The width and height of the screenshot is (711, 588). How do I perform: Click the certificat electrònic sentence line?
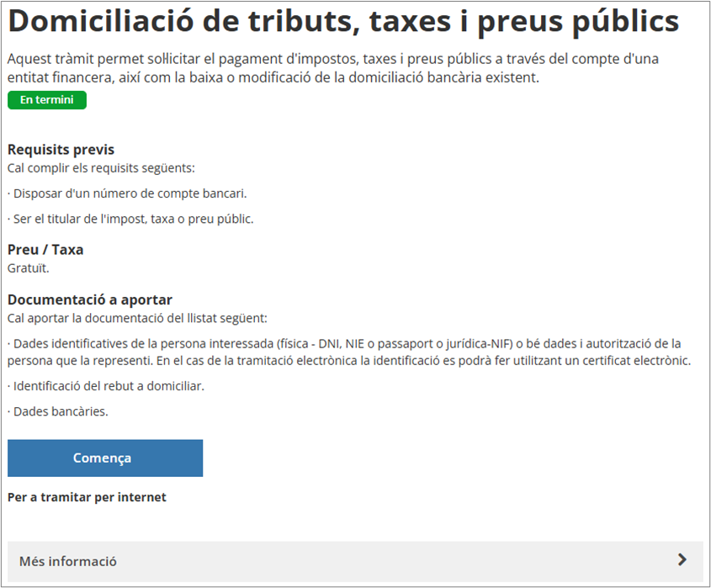pos(348,361)
